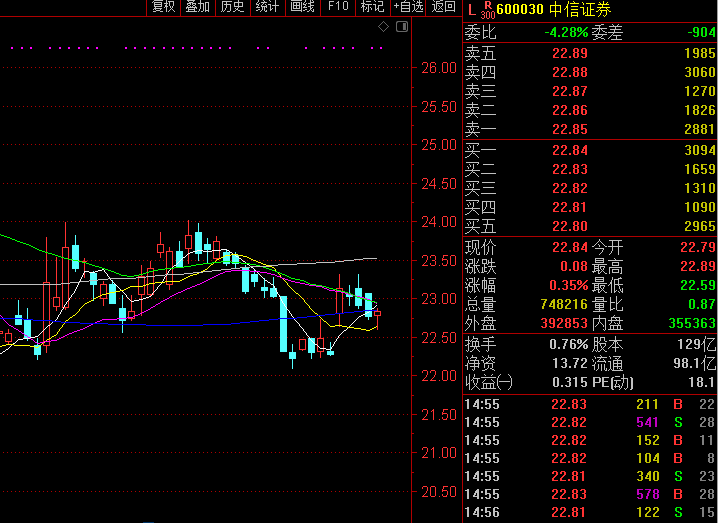Activate the 画线 drawing tool
719x523 pixels.
(x=303, y=7)
